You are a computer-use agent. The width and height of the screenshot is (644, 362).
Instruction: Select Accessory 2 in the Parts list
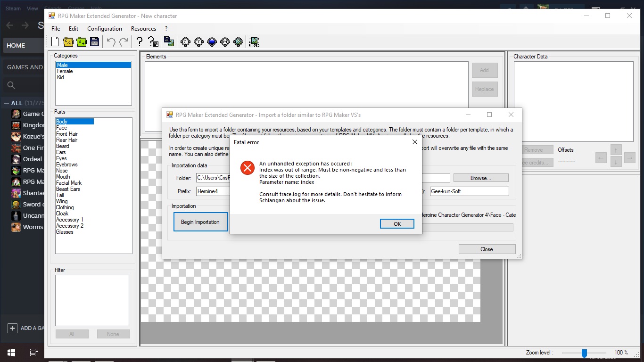click(70, 226)
